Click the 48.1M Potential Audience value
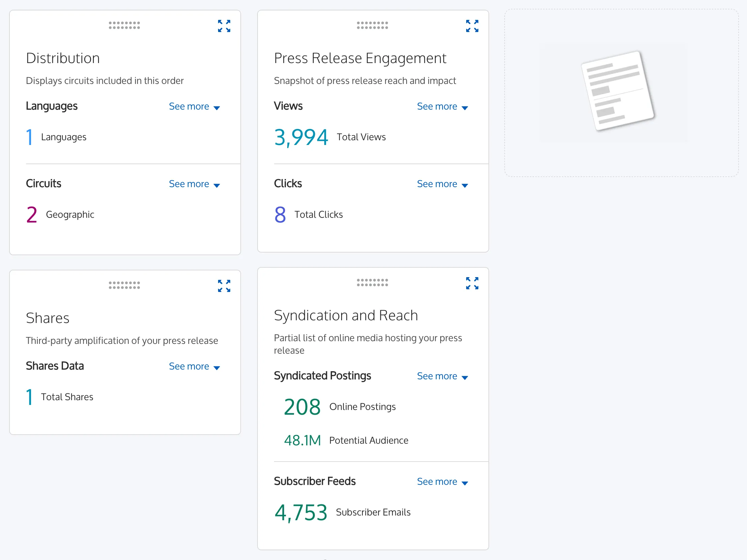This screenshot has width=747, height=560. pos(302,440)
